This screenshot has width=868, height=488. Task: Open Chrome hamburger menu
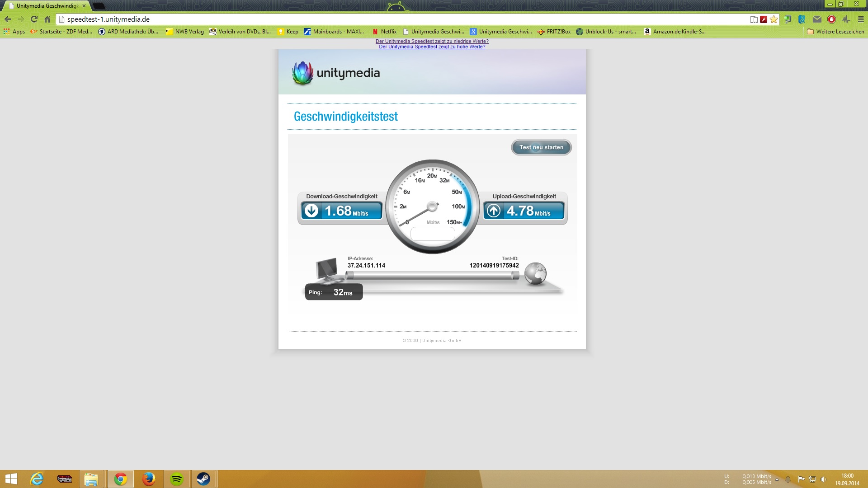861,19
